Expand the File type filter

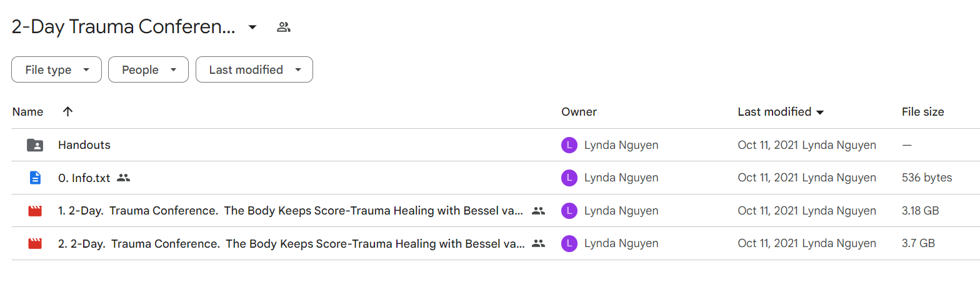coord(56,69)
